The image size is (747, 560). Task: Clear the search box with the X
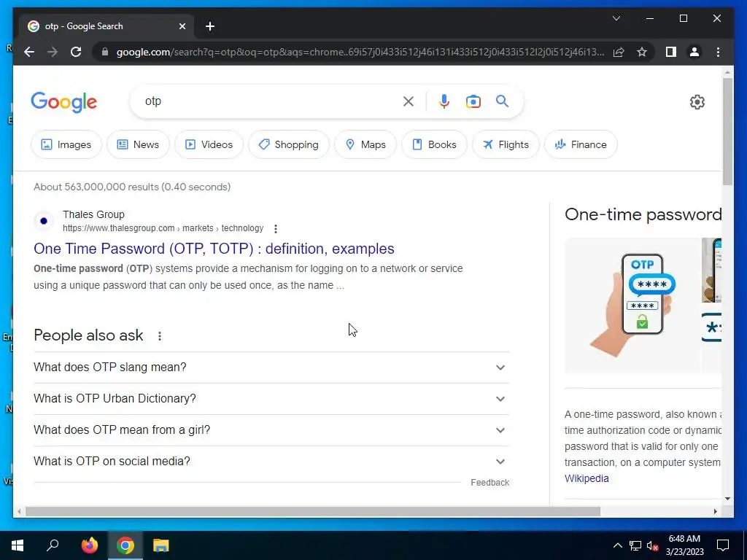click(x=409, y=101)
